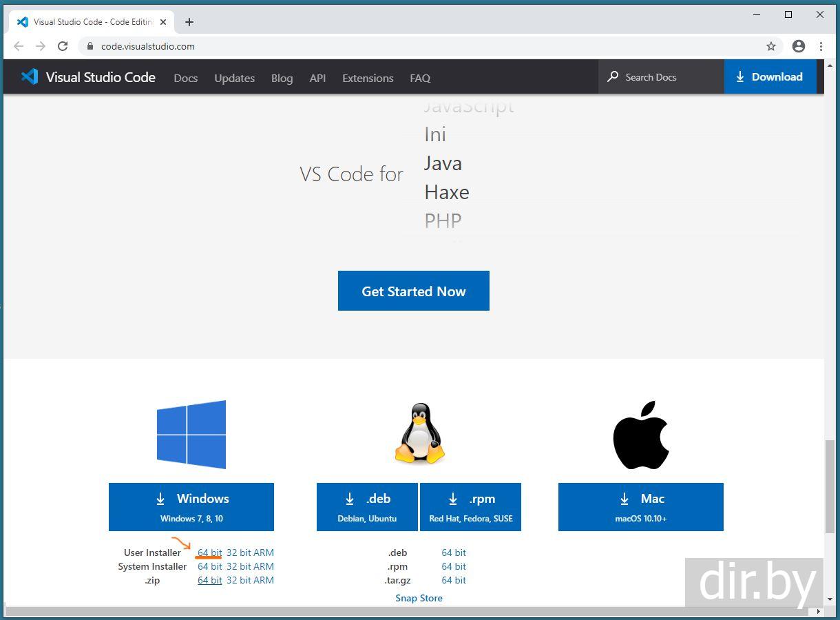Go to the Extensions navigation item
Screen dimensions: 840x620
click(368, 78)
